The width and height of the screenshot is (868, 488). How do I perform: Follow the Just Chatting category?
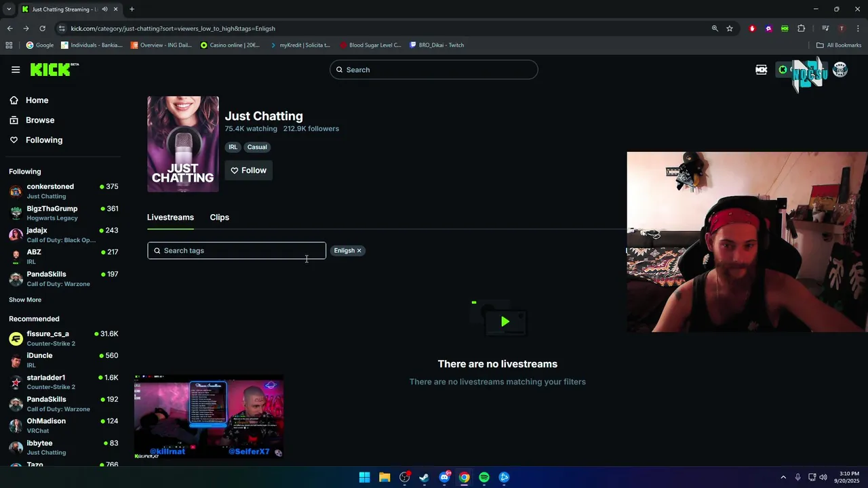[248, 170]
